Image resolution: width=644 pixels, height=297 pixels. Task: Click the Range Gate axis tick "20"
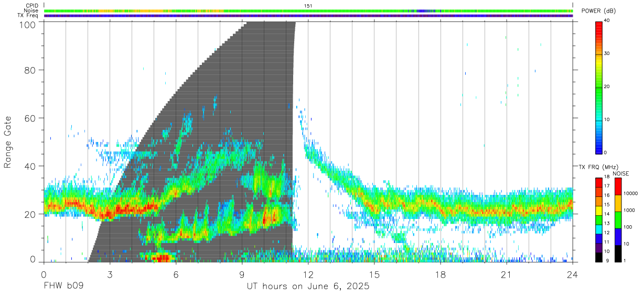31,214
